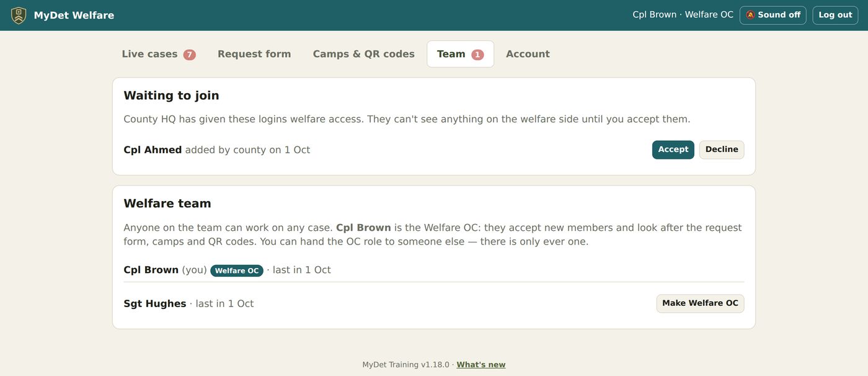Log out of the account
The height and width of the screenshot is (376, 868).
[x=835, y=15]
